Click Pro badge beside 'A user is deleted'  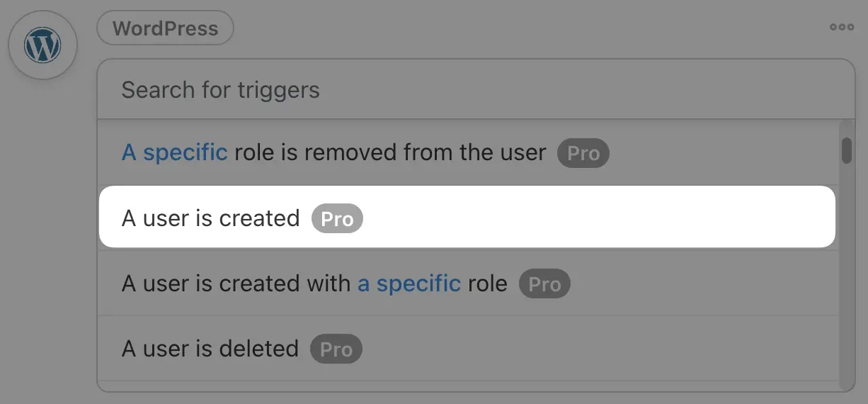point(336,349)
